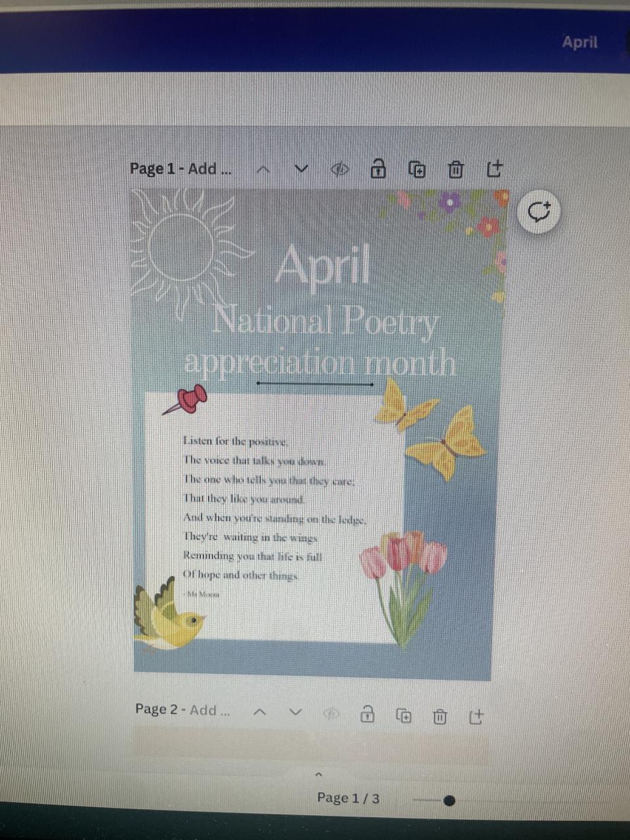Move Page 2 up with chevron
This screenshot has height=840, width=630.
pos(261,712)
